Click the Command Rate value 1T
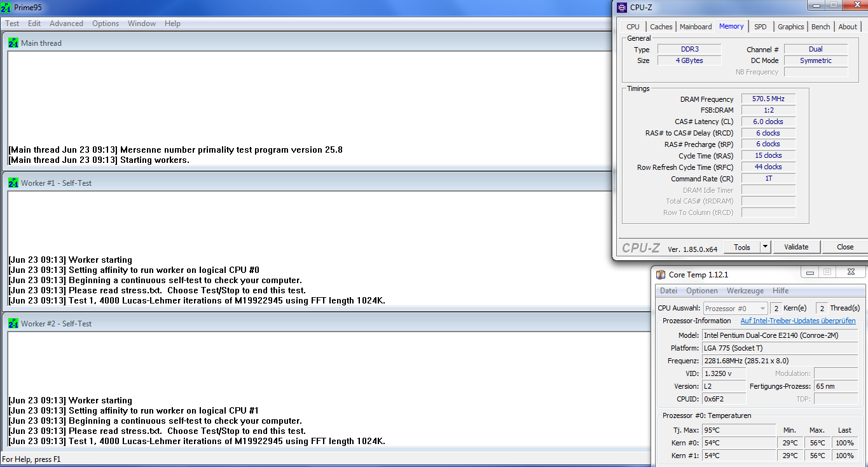Viewport: 868px width, 467px height. [768, 179]
